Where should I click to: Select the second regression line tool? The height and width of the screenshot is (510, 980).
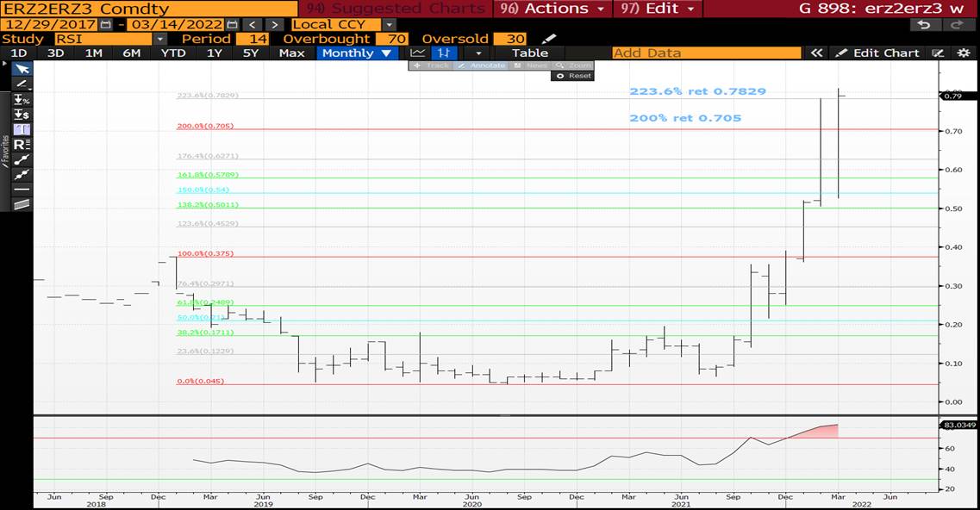click(x=22, y=174)
